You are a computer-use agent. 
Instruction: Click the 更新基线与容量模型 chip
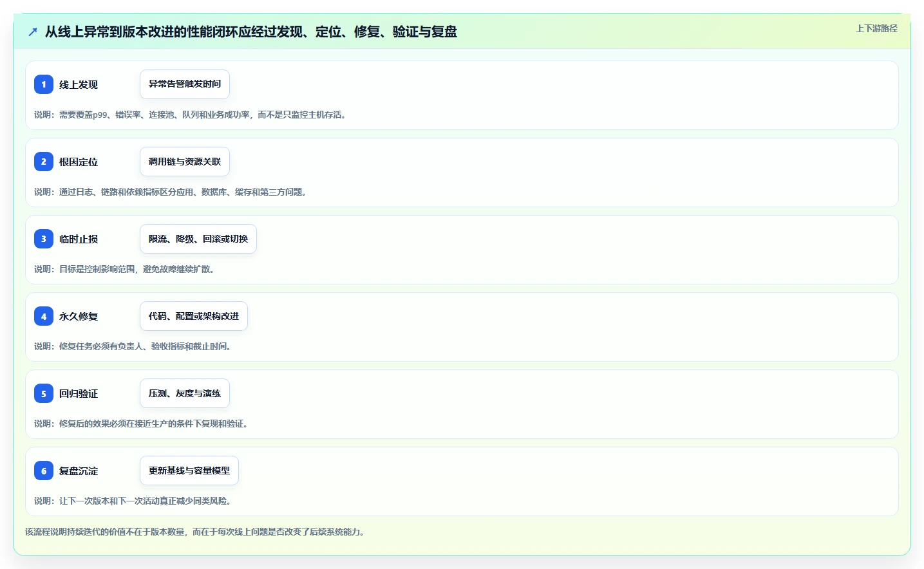189,471
